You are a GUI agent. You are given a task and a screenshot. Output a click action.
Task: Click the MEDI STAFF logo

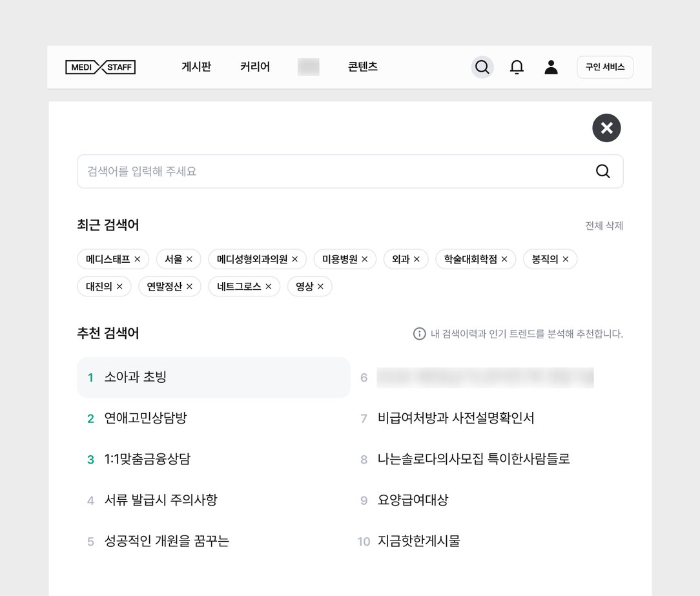click(101, 67)
